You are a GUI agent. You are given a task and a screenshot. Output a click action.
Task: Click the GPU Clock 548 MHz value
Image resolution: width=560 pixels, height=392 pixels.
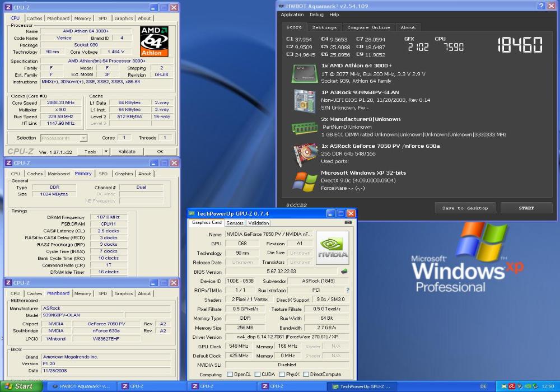click(239, 346)
